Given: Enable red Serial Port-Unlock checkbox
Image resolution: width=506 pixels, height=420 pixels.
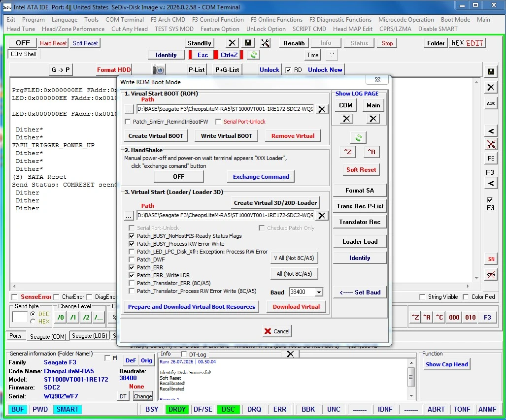Looking at the screenshot, I should (x=218, y=122).
